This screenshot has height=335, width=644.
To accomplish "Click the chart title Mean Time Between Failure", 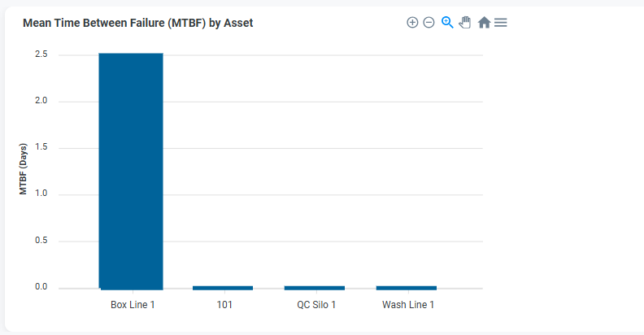I will 138,24.
